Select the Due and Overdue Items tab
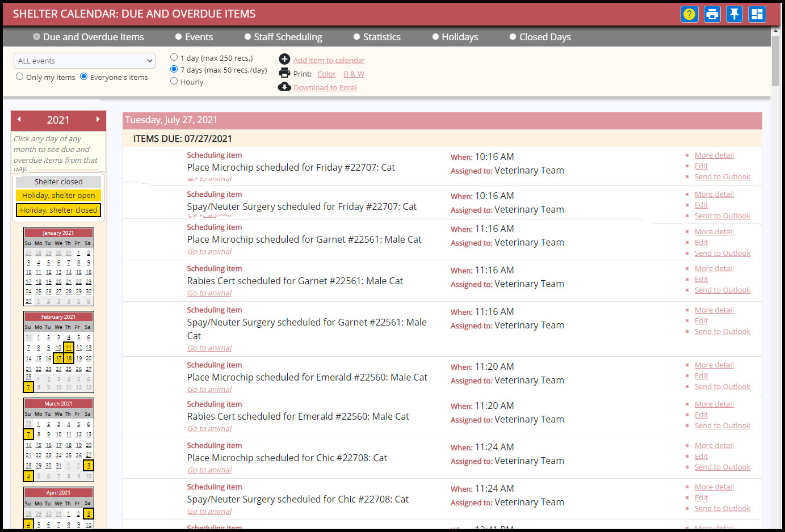The image size is (785, 532). (x=89, y=37)
